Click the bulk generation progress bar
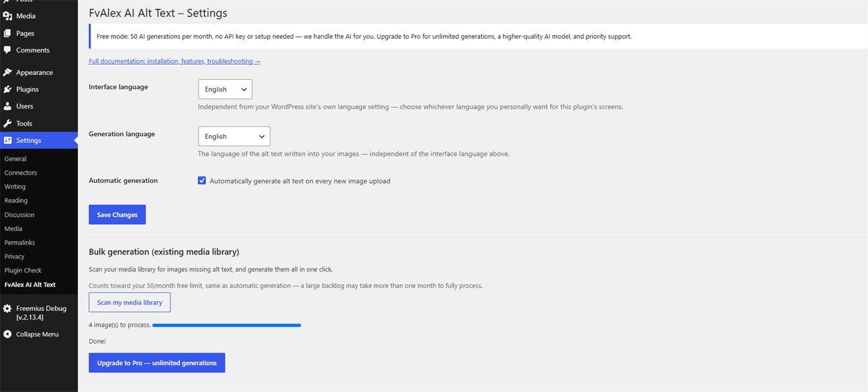 coord(227,325)
